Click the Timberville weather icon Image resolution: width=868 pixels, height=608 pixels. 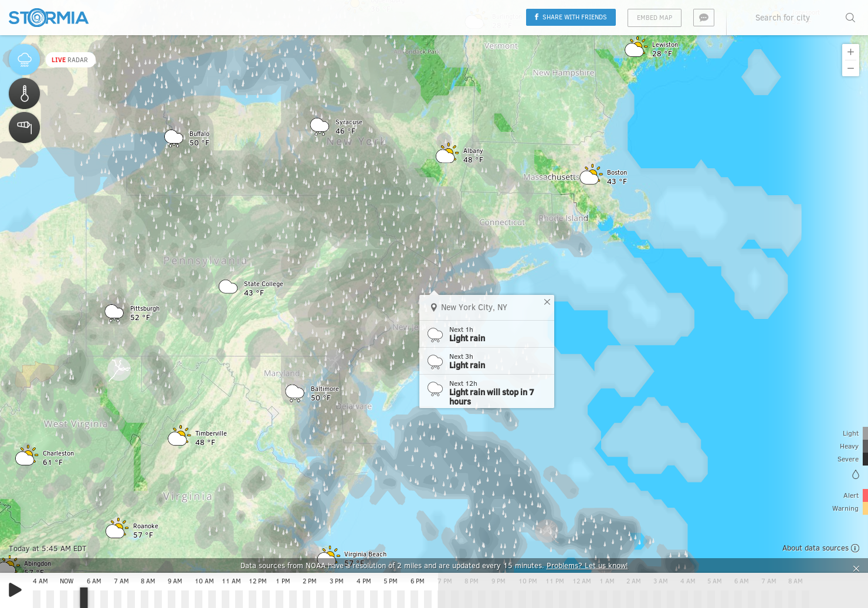[179, 436]
